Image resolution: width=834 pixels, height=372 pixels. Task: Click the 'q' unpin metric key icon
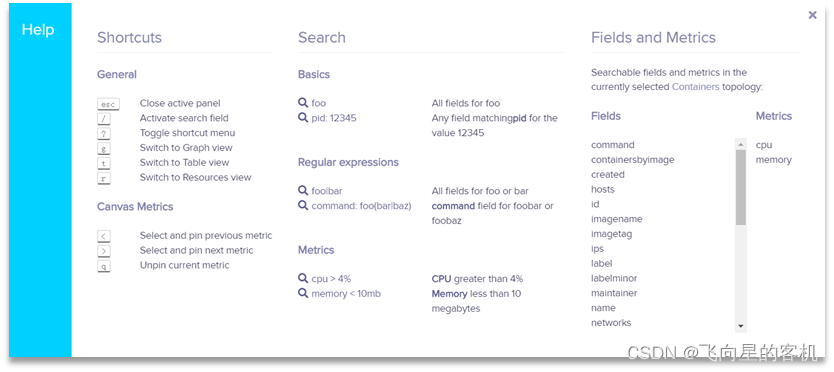[x=104, y=266]
